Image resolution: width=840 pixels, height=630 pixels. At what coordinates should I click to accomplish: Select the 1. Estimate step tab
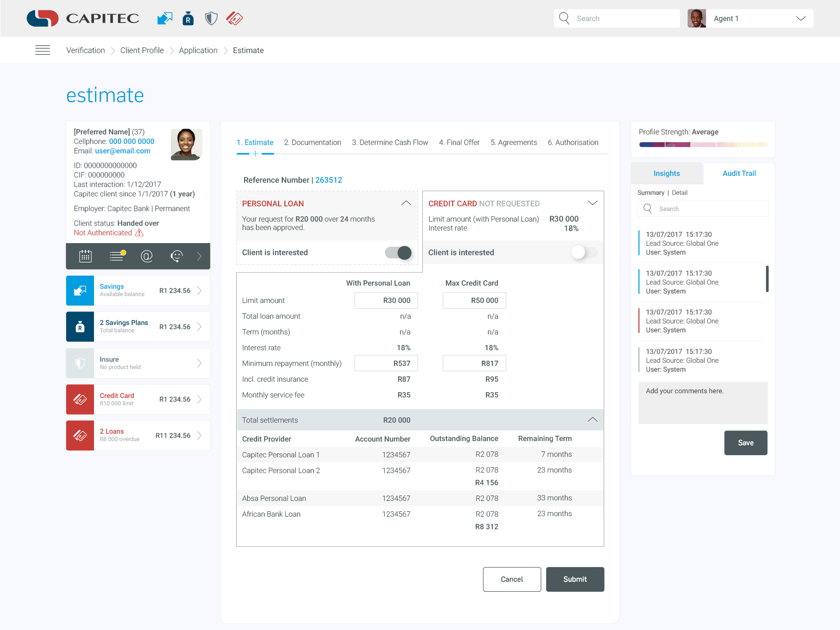point(255,142)
